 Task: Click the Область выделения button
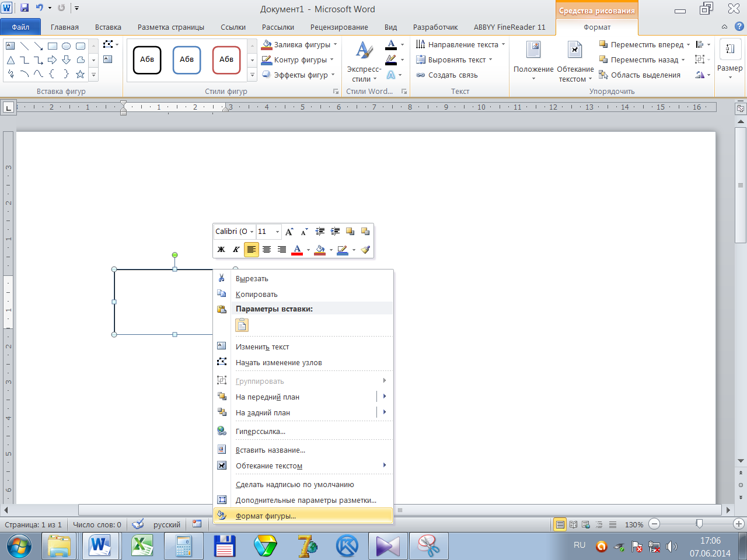640,75
